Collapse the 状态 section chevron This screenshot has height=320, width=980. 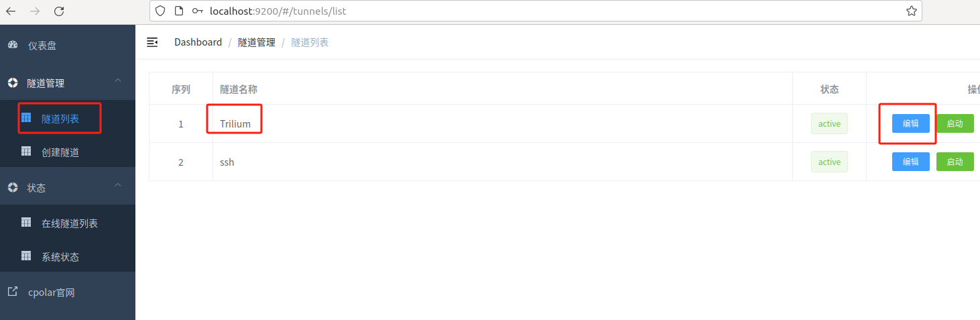[118, 185]
